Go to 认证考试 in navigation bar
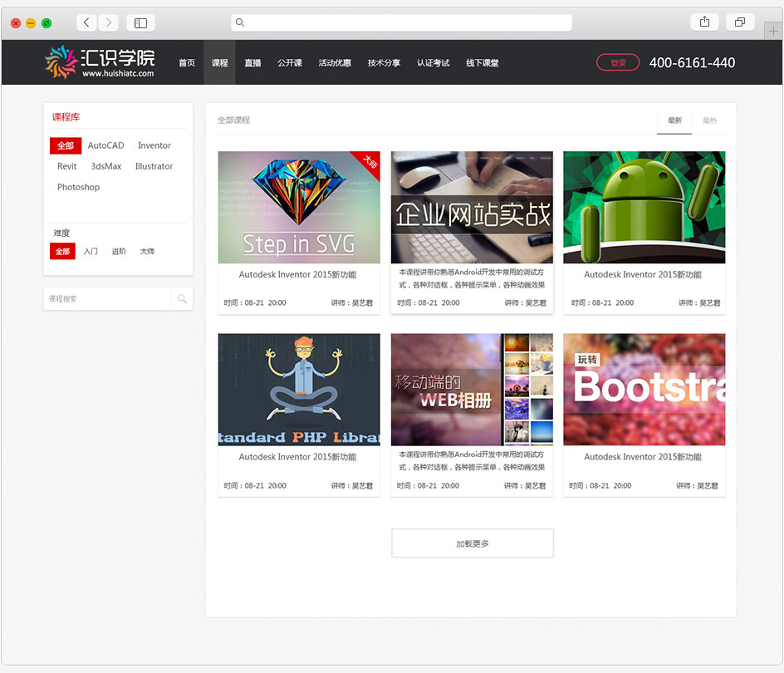 [433, 63]
